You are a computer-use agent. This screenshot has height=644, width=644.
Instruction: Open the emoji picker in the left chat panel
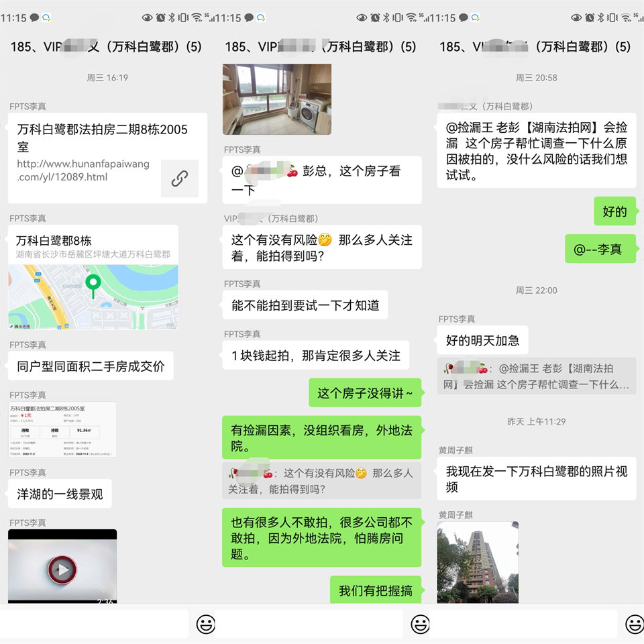pyautogui.click(x=205, y=625)
